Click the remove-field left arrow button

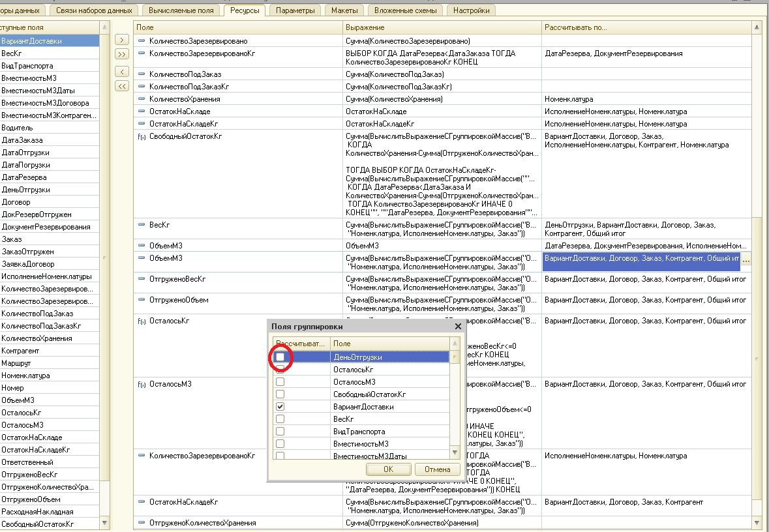[x=121, y=72]
